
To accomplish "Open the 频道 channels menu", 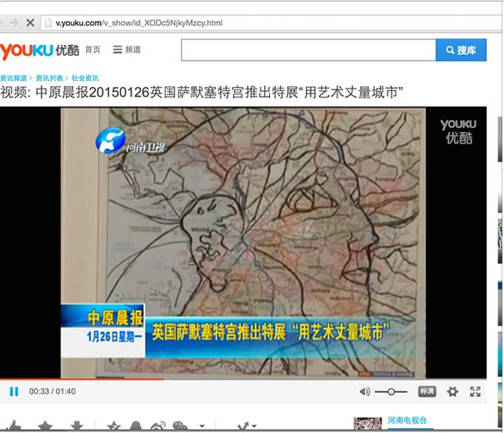I will click(127, 50).
